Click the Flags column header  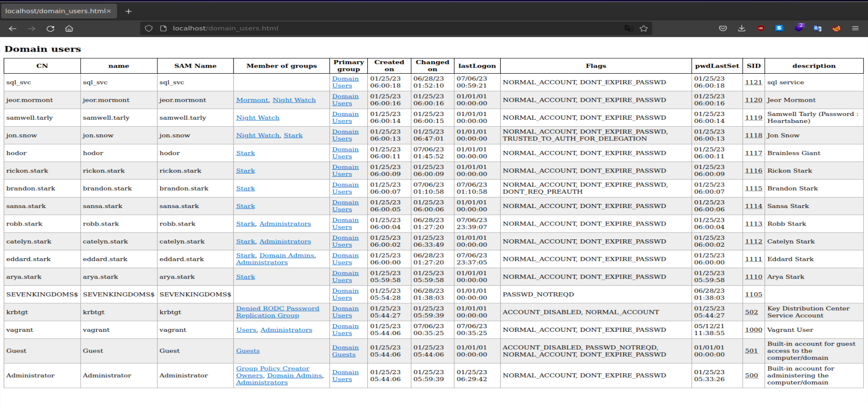596,66
